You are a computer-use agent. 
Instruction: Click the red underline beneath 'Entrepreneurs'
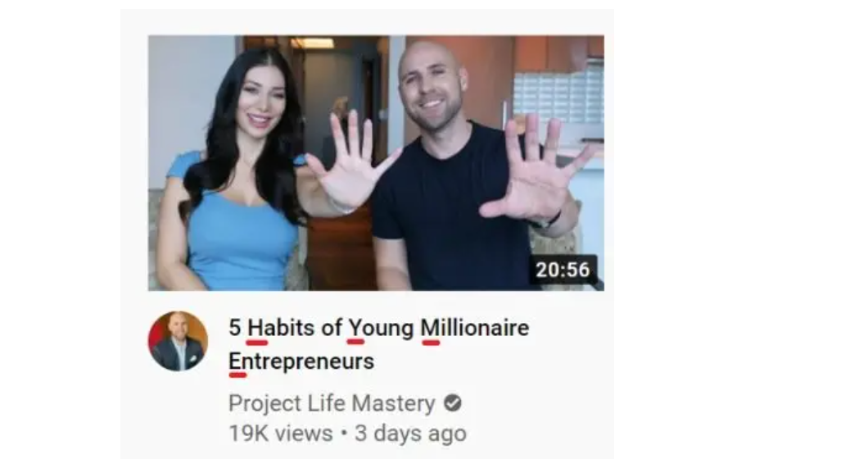237,375
